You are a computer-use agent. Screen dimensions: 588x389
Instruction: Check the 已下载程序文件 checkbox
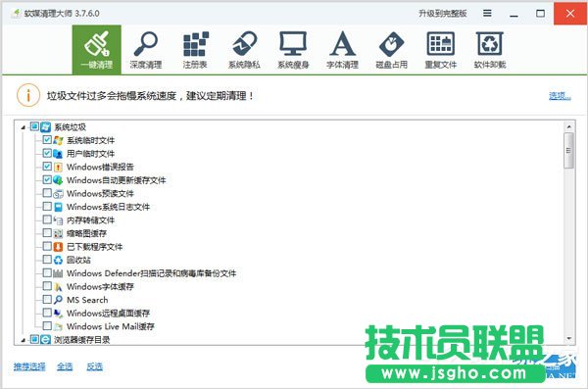tap(47, 246)
